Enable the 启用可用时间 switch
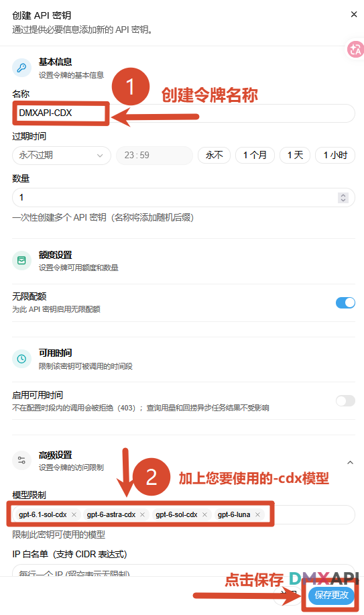 tap(345, 400)
